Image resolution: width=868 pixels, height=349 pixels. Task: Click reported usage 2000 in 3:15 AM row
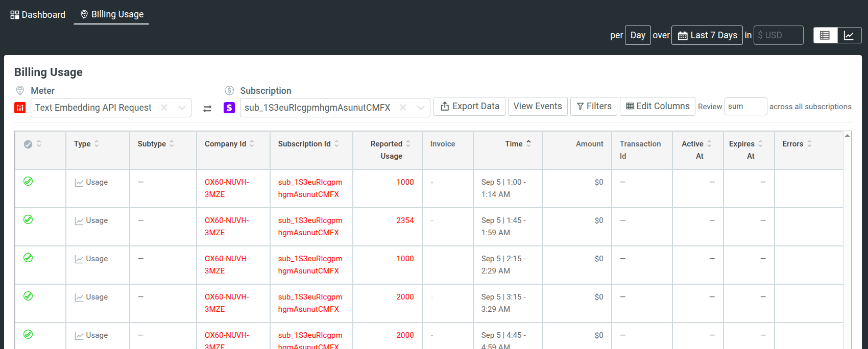point(405,297)
